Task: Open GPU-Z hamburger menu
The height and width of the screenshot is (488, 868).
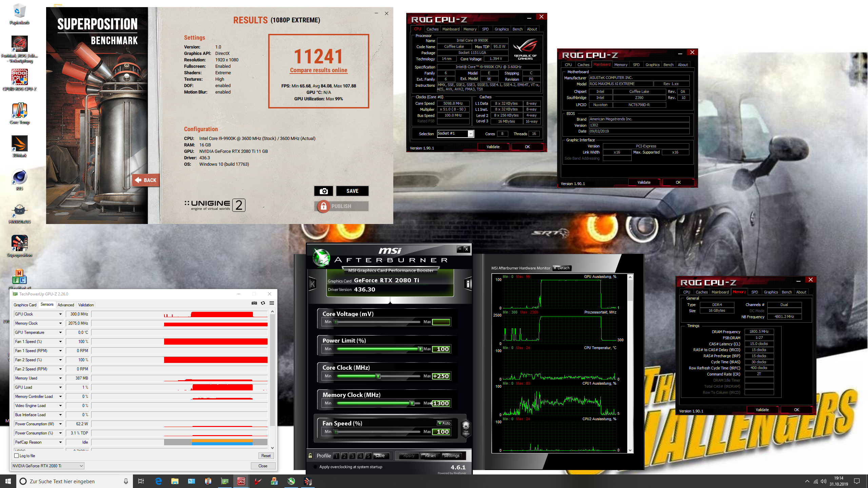Action: click(x=272, y=303)
